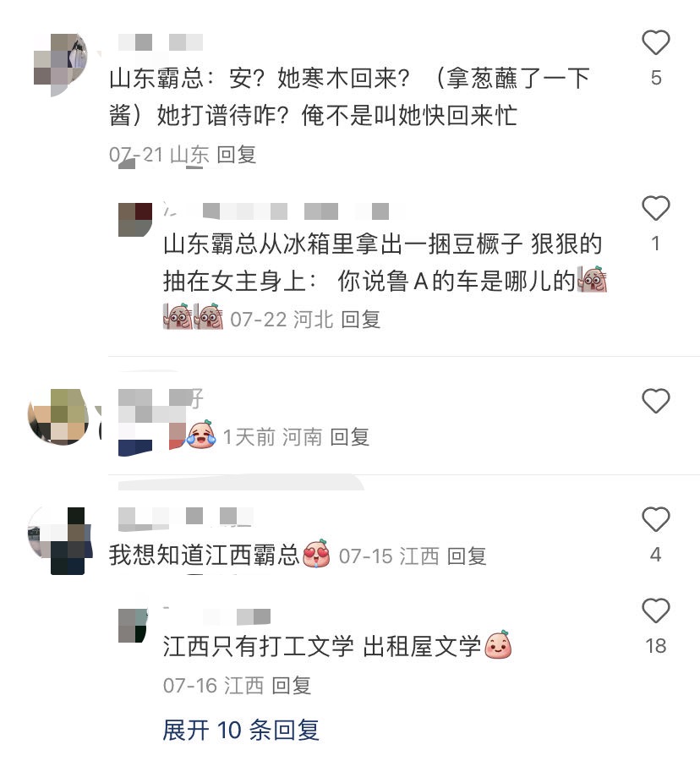
Task: Reply to the 07-21 山东 comment
Action: pyautogui.click(x=237, y=155)
